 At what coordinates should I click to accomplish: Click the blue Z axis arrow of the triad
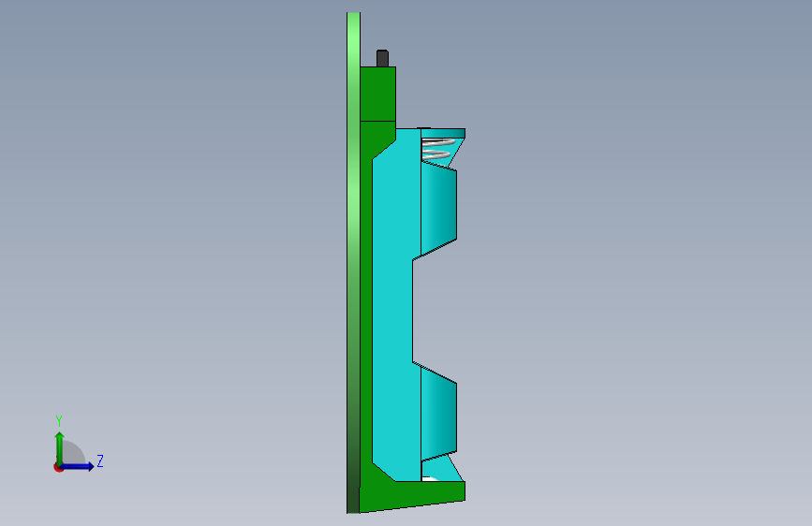click(x=78, y=466)
